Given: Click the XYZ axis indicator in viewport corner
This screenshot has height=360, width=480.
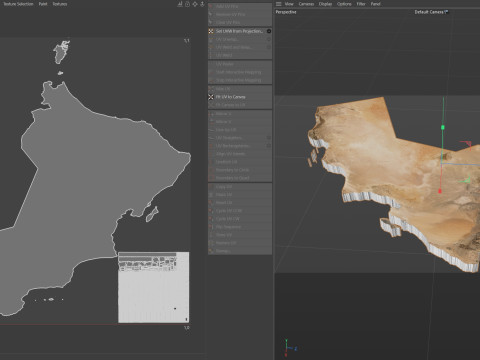Looking at the screenshot, I should coord(289,348).
